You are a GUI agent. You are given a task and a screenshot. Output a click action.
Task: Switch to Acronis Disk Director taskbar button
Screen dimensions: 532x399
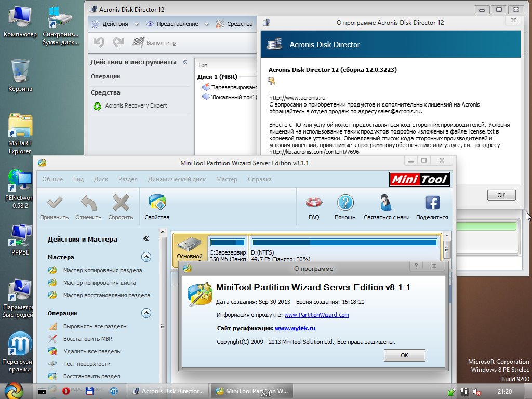[168, 391]
